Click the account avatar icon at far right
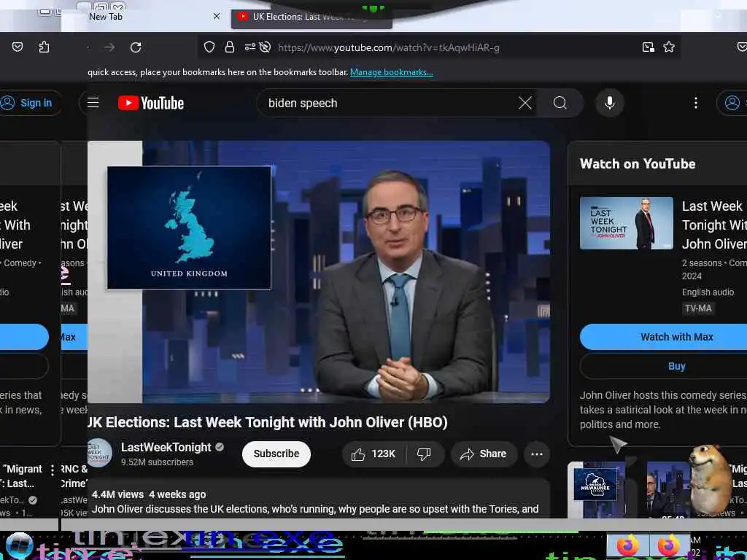 click(x=732, y=103)
